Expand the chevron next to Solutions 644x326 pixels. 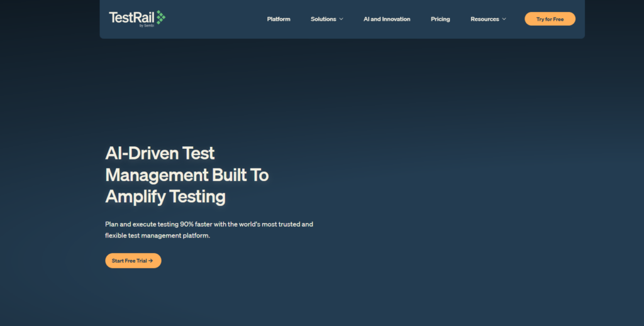[x=341, y=19]
